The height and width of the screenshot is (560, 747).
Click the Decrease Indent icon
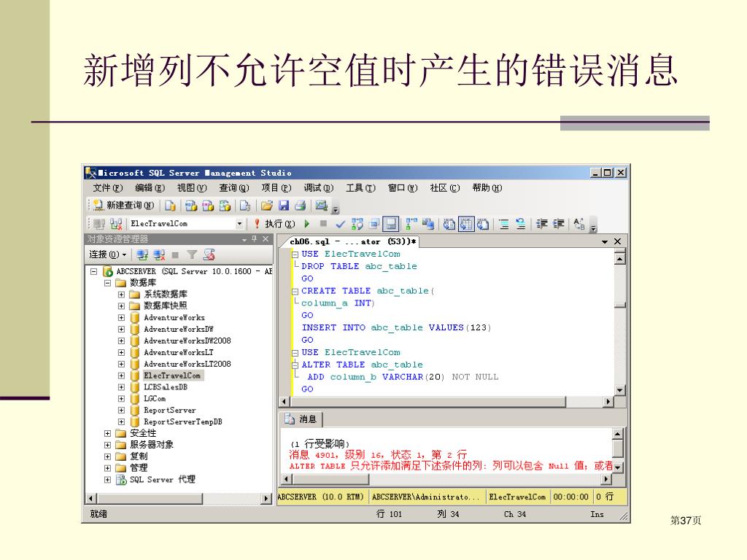coord(542,224)
